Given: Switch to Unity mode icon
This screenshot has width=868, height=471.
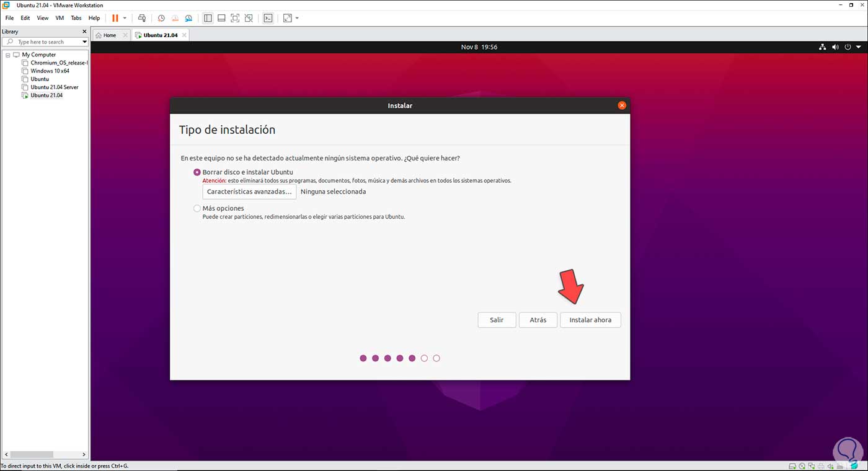Looking at the screenshot, I should point(249,18).
